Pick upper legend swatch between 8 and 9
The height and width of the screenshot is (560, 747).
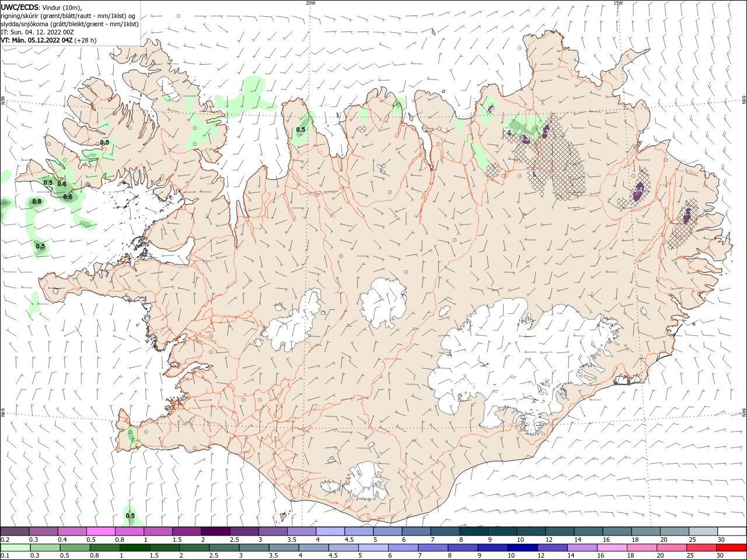474,531
